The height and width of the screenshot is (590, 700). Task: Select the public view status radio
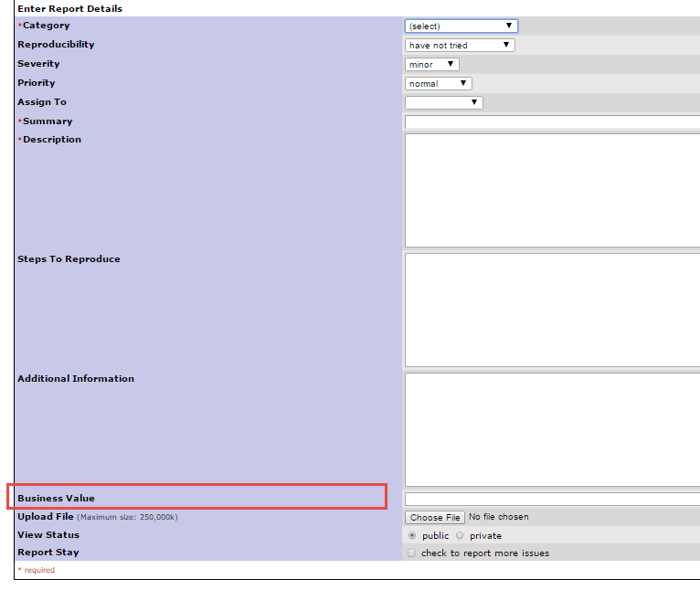(413, 536)
